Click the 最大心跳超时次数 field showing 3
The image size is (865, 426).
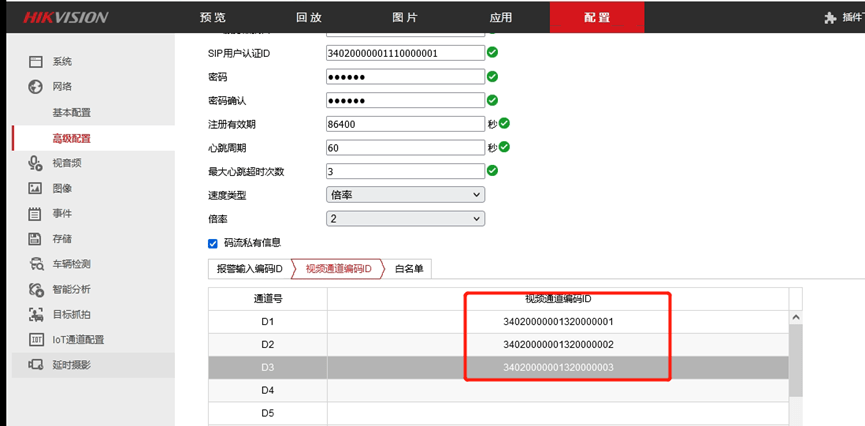point(405,172)
